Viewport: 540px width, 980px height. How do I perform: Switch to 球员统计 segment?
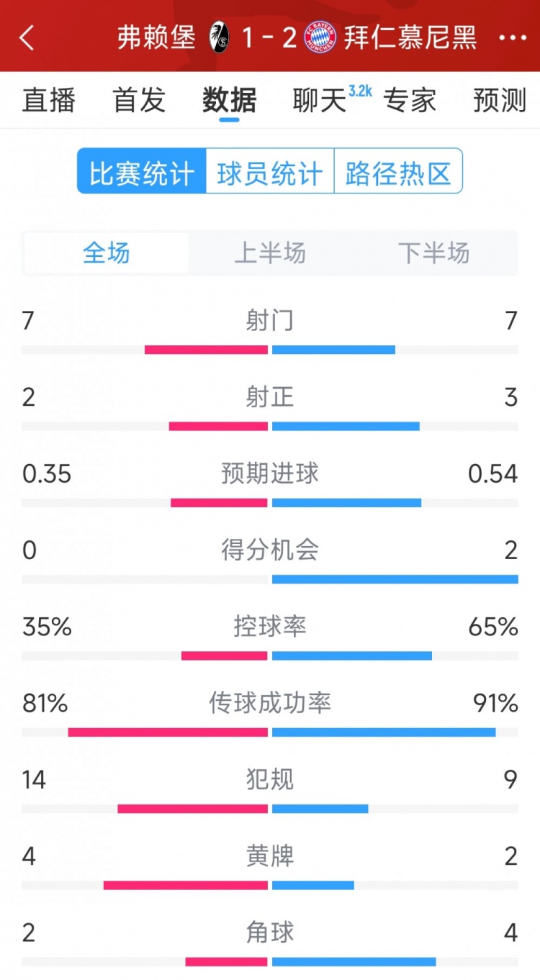270,173
